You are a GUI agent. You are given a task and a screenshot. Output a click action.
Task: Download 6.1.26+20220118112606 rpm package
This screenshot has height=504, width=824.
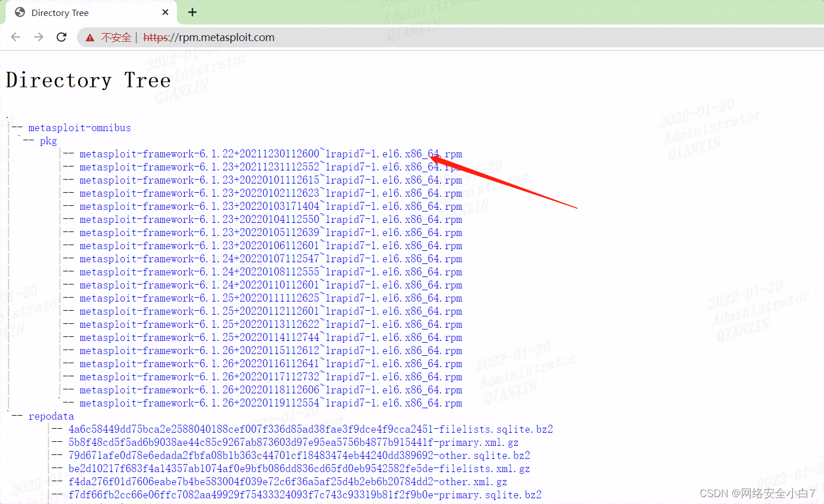[271, 390]
